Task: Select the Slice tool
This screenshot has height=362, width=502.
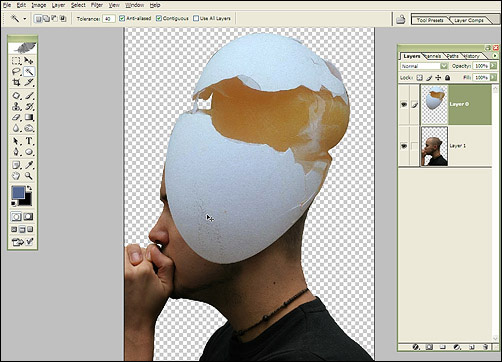Action: [x=29, y=82]
